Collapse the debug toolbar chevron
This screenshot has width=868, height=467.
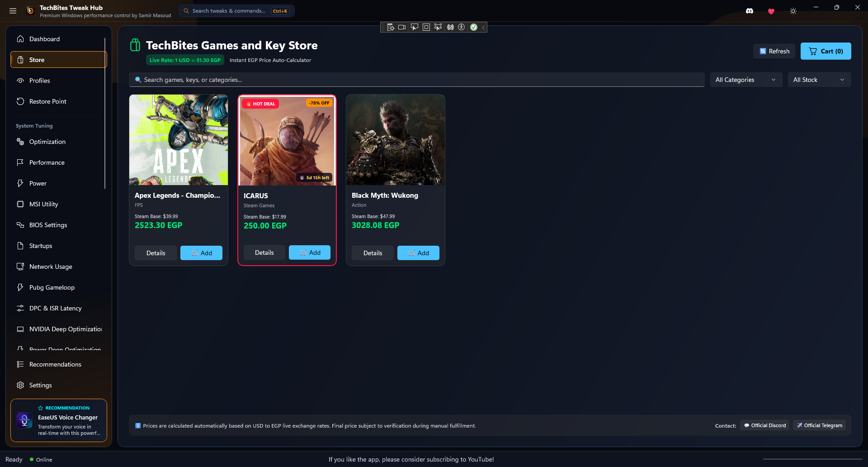483,27
